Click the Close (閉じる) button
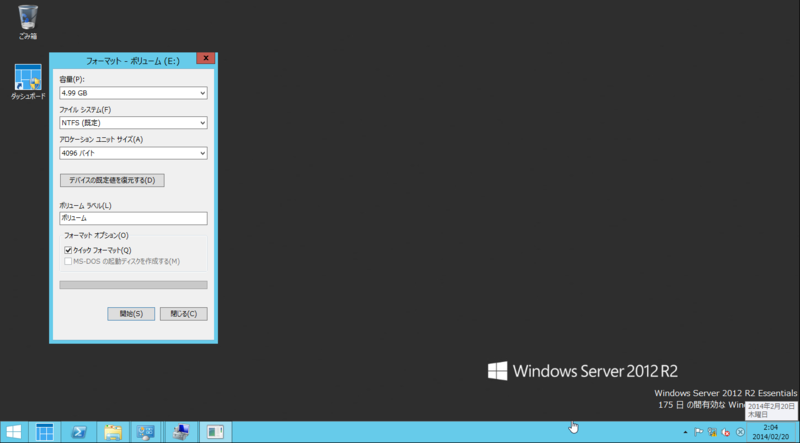800x443 pixels. (184, 314)
